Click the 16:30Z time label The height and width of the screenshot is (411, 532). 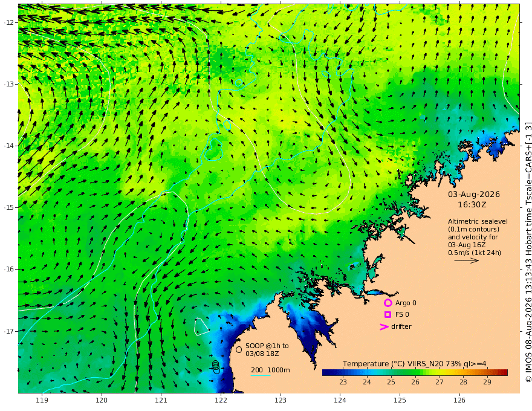pos(472,205)
